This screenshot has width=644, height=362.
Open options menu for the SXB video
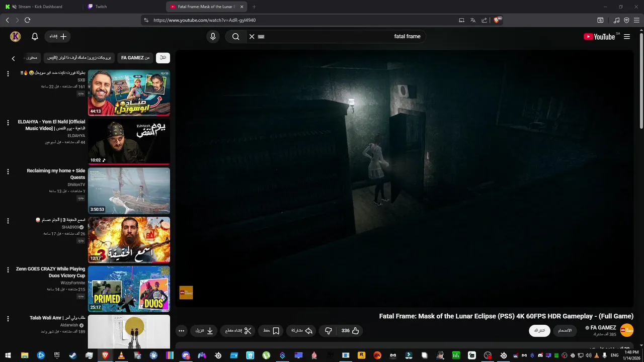click(8, 74)
